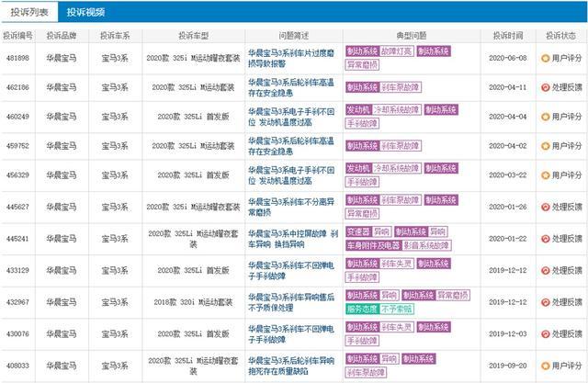Click the 典型问题 column header

412,36
